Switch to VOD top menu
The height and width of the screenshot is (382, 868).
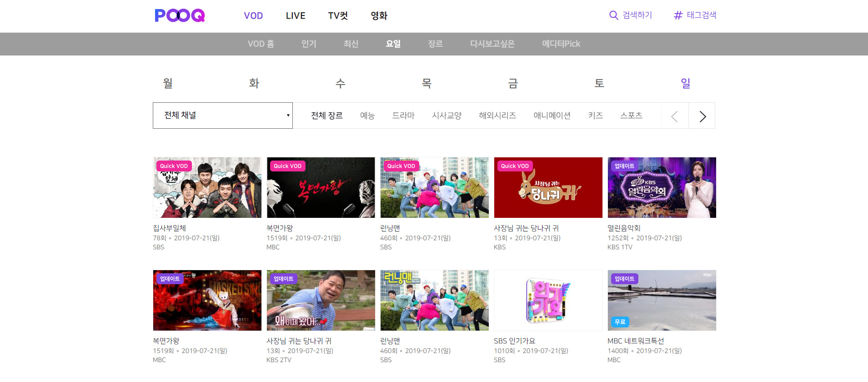point(253,16)
